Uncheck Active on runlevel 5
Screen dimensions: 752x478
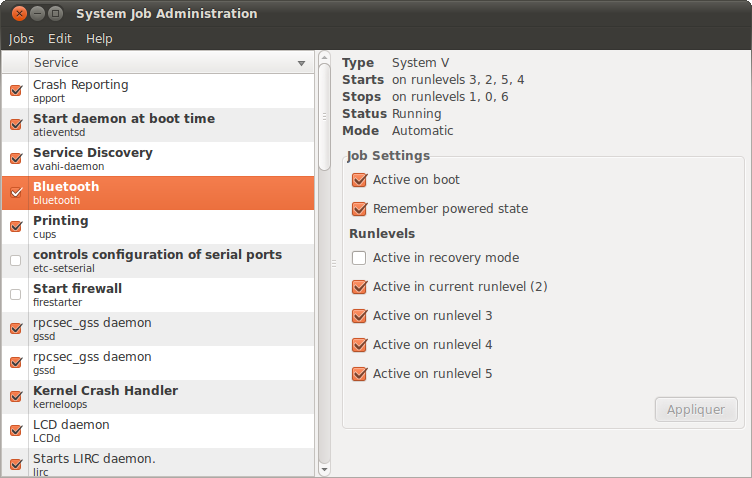[359, 374]
